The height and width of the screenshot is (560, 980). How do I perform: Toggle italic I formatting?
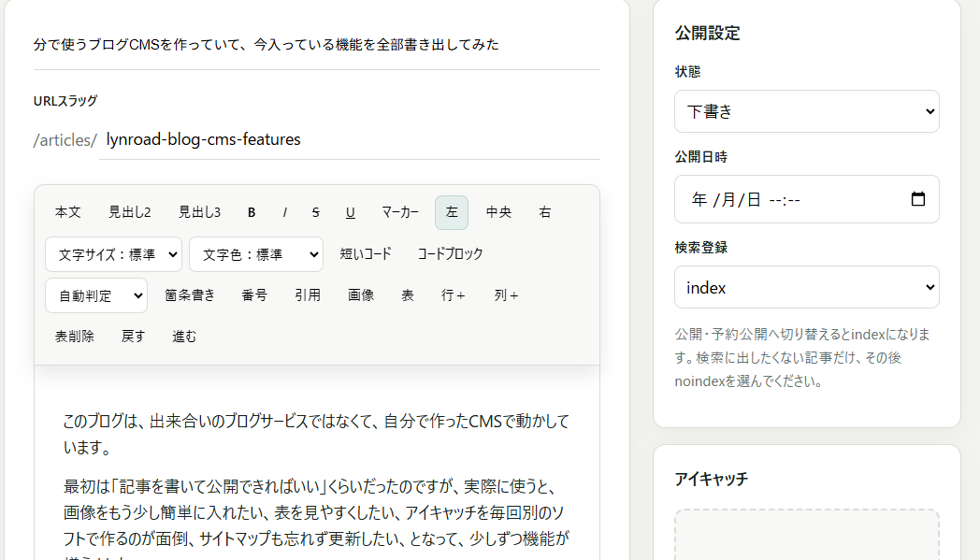click(285, 212)
